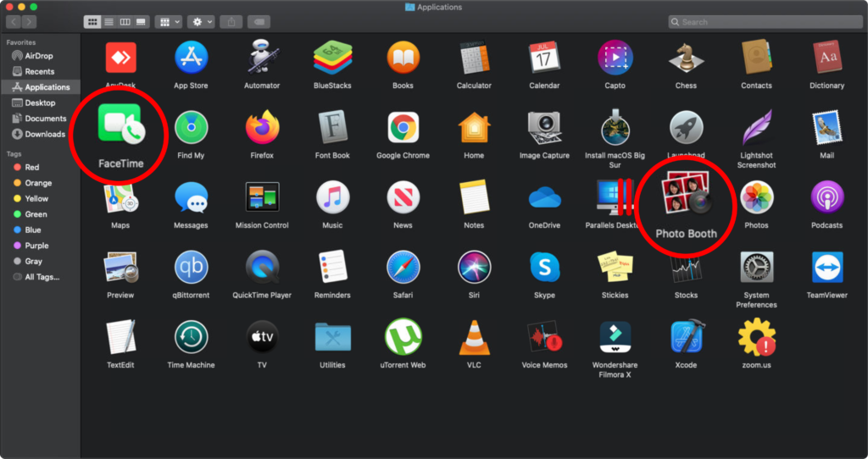Screen dimensions: 868x459
Task: Select the Stickies app icon
Action: [615, 267]
